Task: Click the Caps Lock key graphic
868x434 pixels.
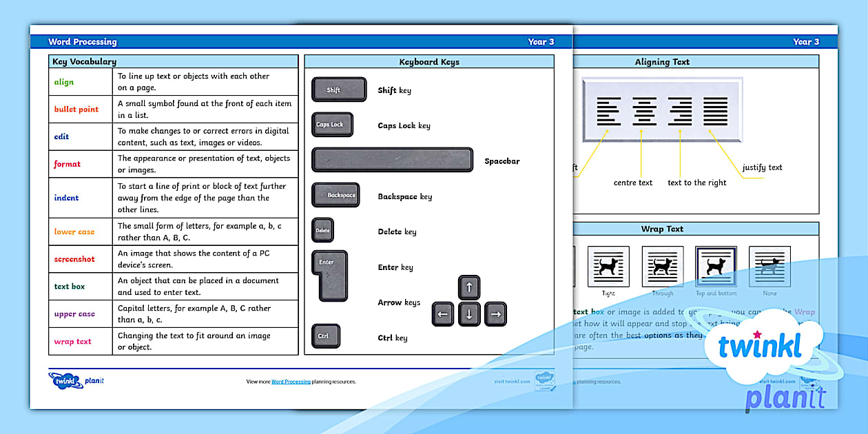Action: (333, 124)
